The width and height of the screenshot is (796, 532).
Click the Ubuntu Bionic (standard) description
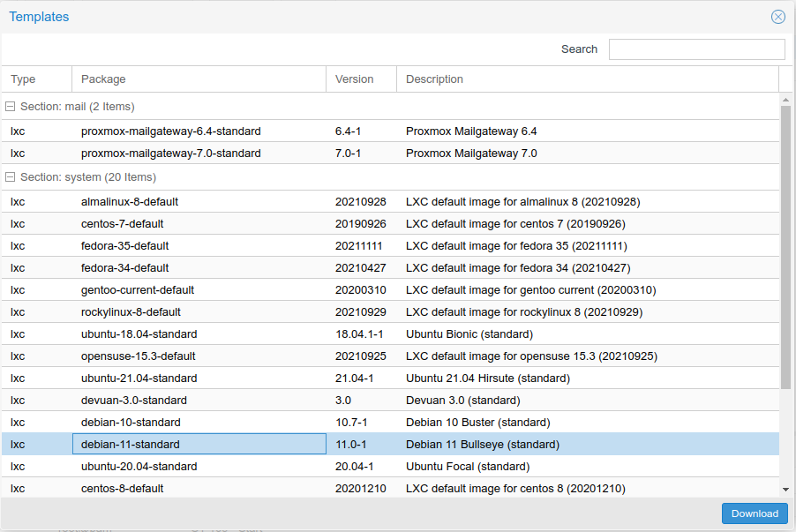coord(469,334)
